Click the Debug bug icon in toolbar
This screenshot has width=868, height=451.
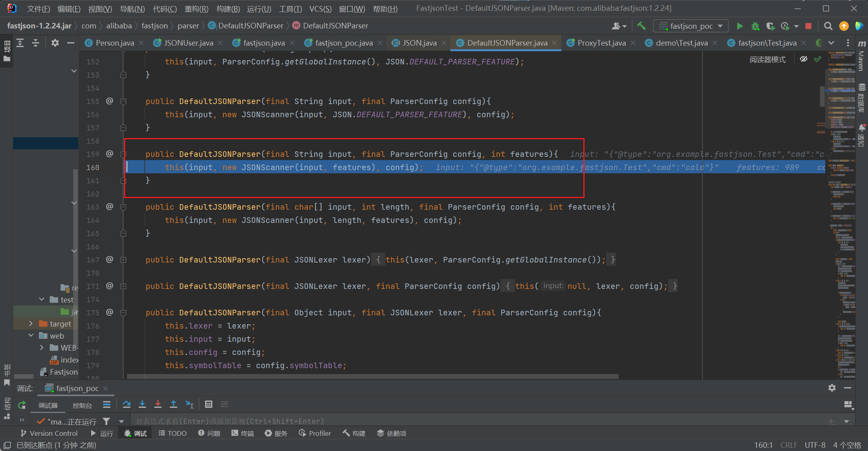(755, 26)
